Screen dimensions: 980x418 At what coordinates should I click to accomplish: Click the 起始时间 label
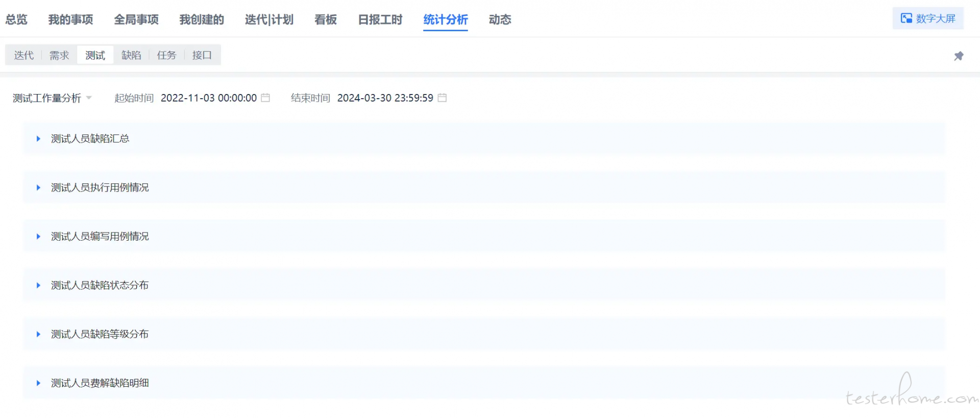pyautogui.click(x=134, y=98)
